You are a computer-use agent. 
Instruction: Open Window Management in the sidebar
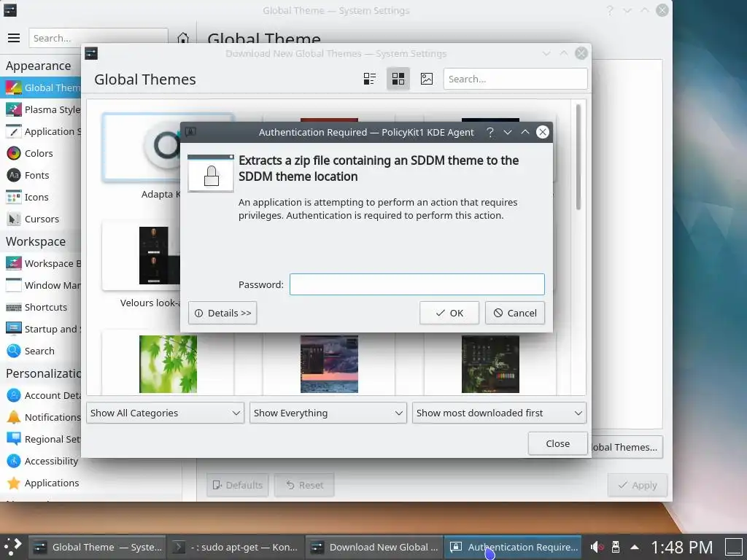41,285
